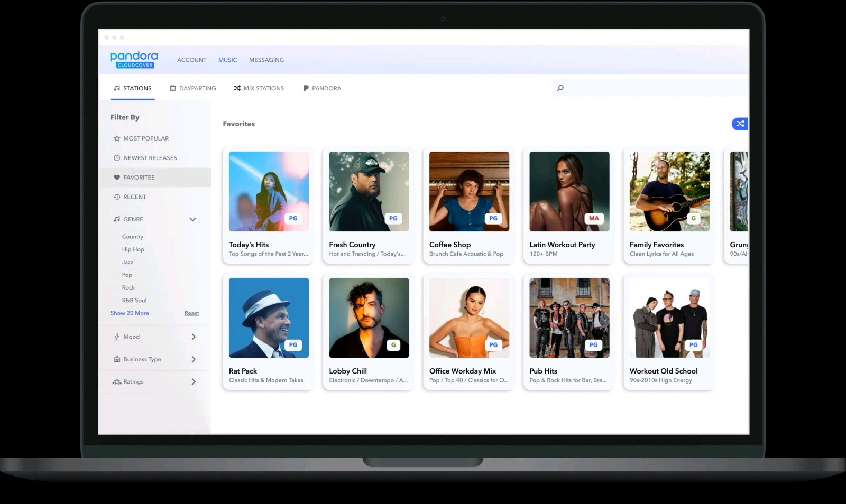This screenshot has height=504, width=846.
Task: Click the Favorites heart filter
Action: (117, 178)
